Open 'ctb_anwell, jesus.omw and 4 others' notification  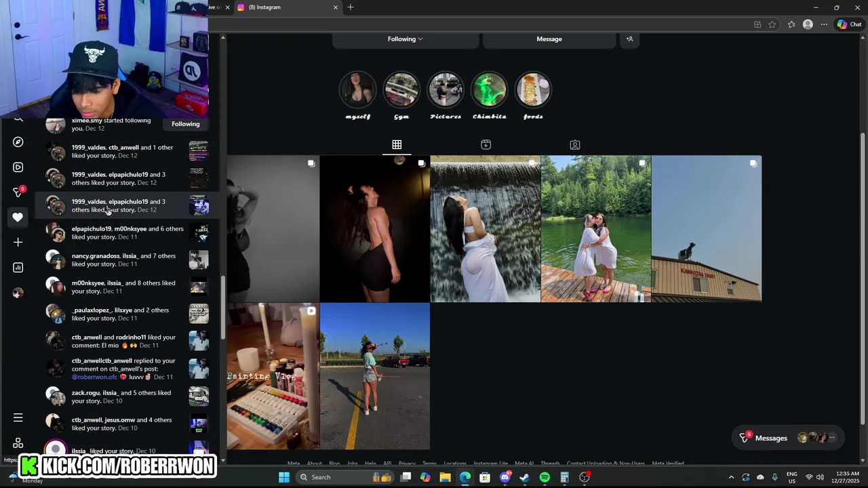pyautogui.click(x=127, y=424)
